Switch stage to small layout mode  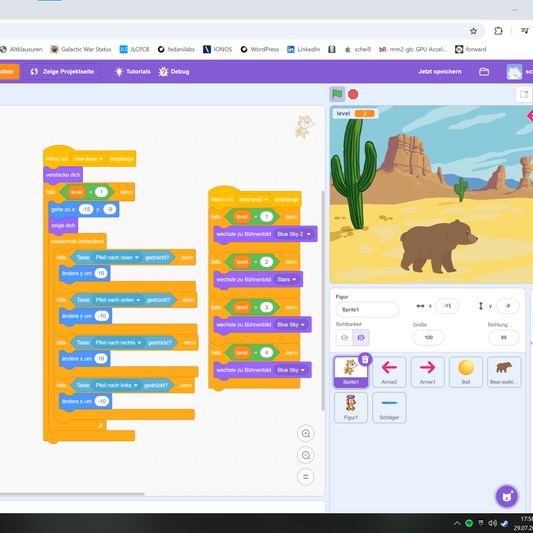coord(524,94)
